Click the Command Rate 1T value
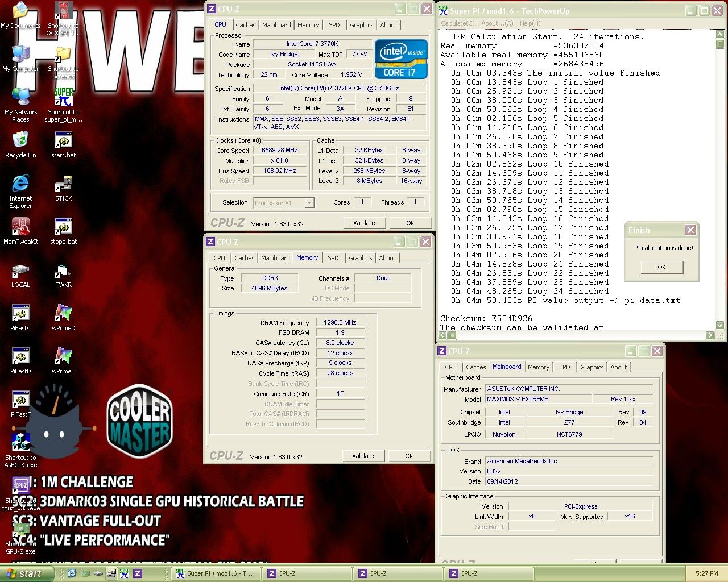This screenshot has width=728, height=582. 340,394
